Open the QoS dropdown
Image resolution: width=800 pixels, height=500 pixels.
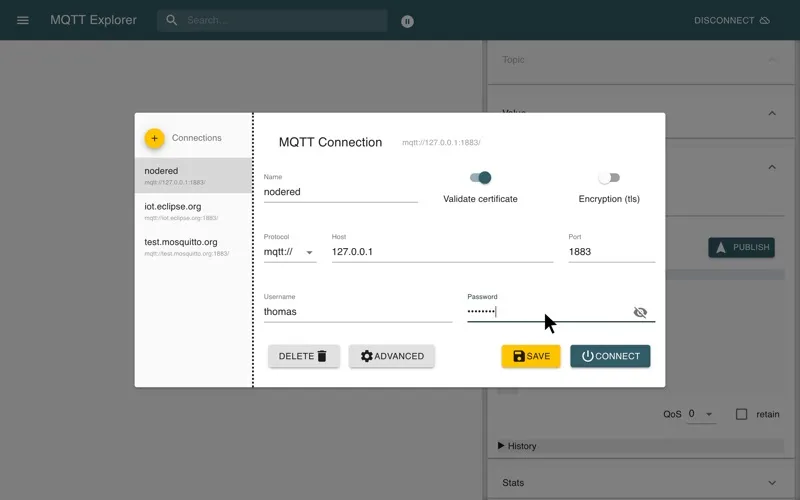point(701,414)
